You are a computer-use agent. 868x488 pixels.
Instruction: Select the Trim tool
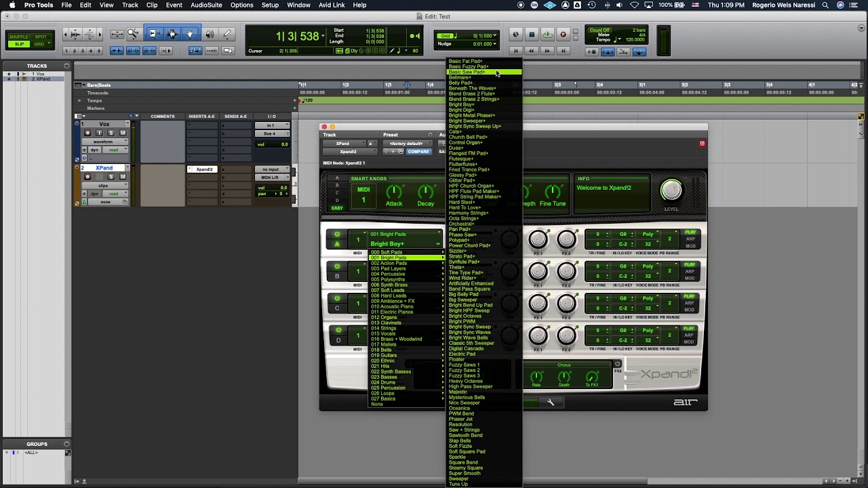tap(155, 34)
